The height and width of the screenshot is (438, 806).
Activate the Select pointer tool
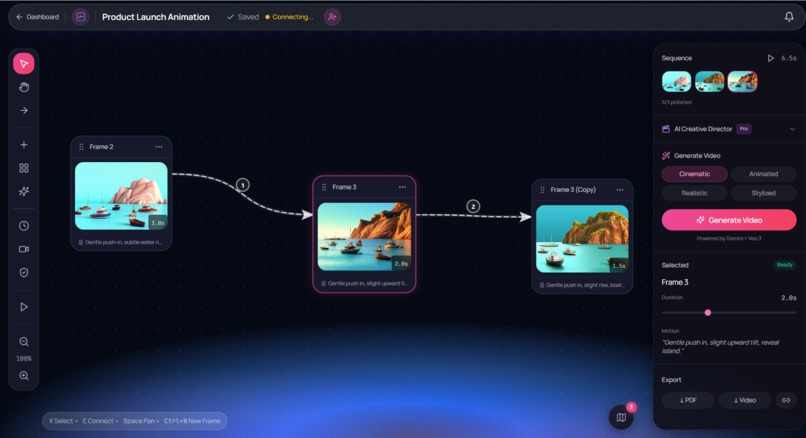[24, 64]
